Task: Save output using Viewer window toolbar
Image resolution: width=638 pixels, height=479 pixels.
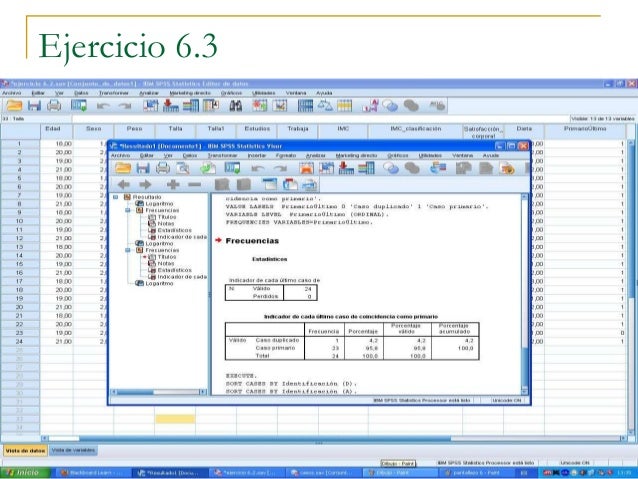Action: 143,168
